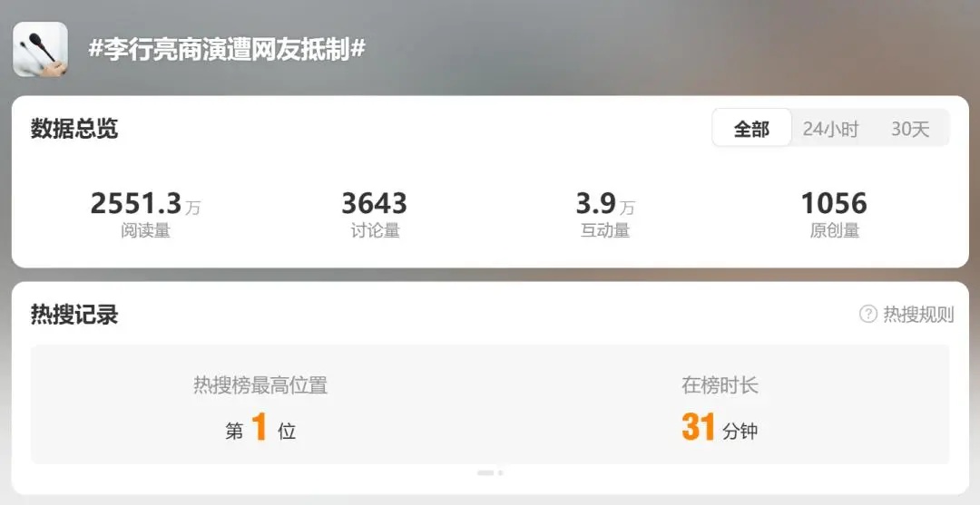
Task: Open the 热搜规则 link
Action: click(x=918, y=314)
